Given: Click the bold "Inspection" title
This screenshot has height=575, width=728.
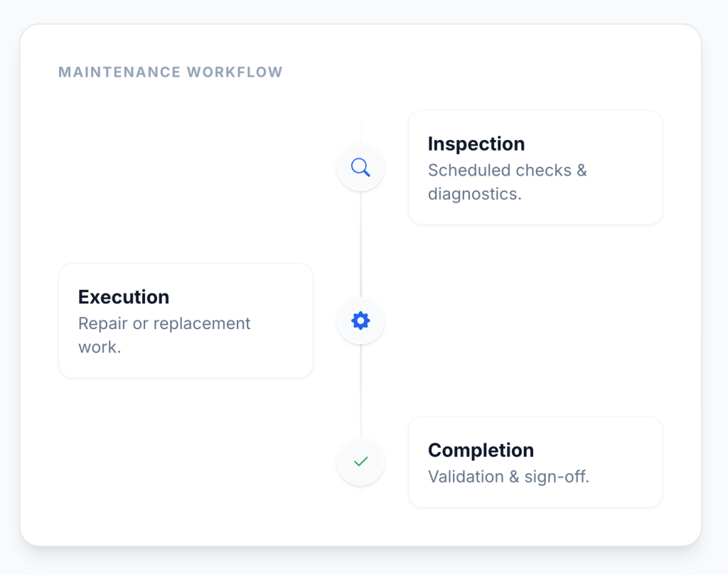Looking at the screenshot, I should tap(476, 144).
